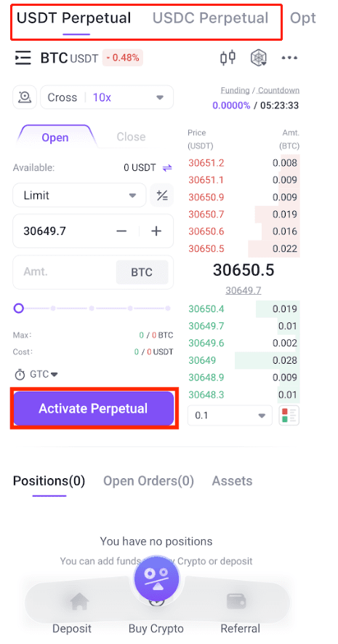
Task: Change the order book layout icon
Action: tap(289, 416)
